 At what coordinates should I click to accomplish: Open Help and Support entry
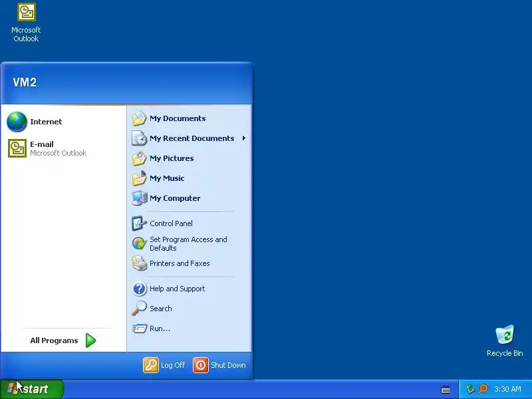(190, 289)
